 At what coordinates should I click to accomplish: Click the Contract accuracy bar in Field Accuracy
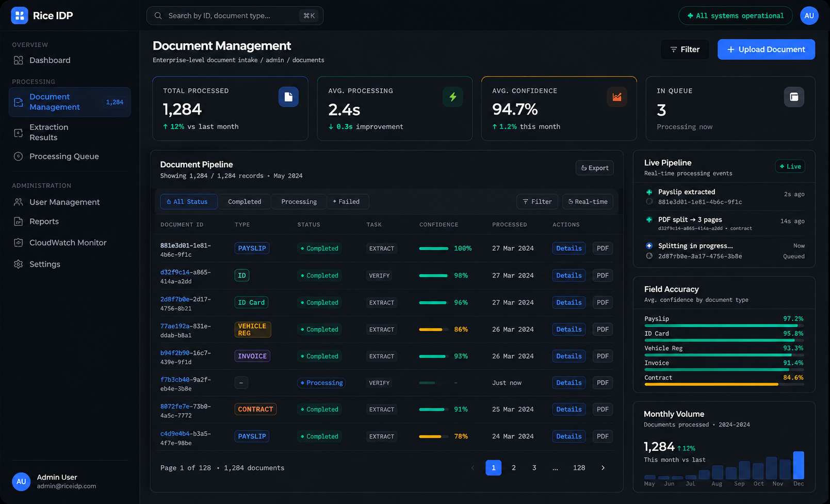point(724,384)
